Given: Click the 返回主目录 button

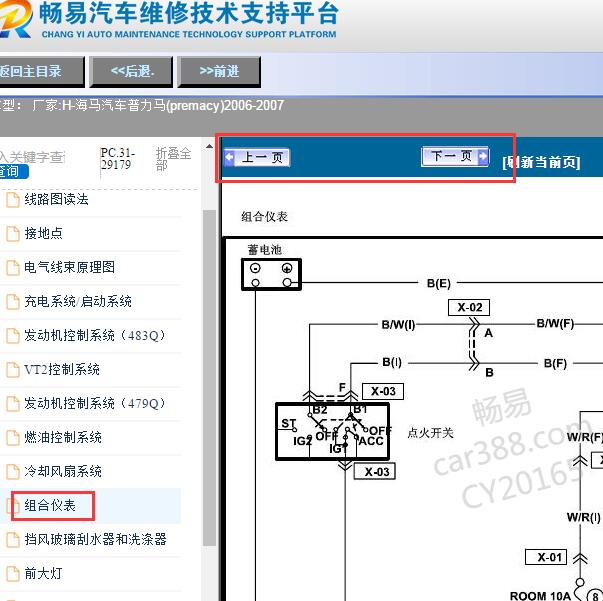Looking at the screenshot, I should click(x=42, y=72).
